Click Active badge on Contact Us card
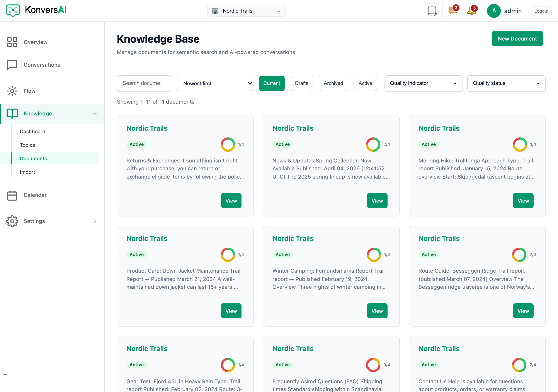Image resolution: width=558 pixels, height=392 pixels. (429, 365)
